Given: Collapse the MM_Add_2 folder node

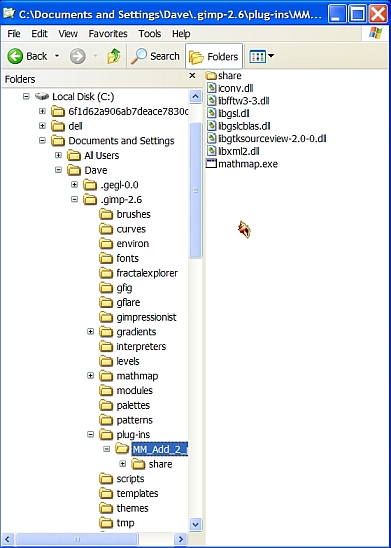Looking at the screenshot, I should tap(107, 449).
